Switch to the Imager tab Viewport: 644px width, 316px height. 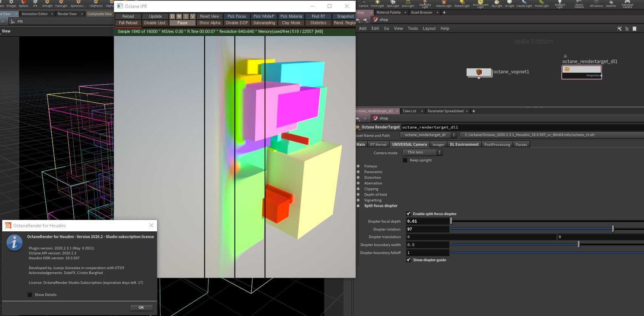(x=438, y=144)
